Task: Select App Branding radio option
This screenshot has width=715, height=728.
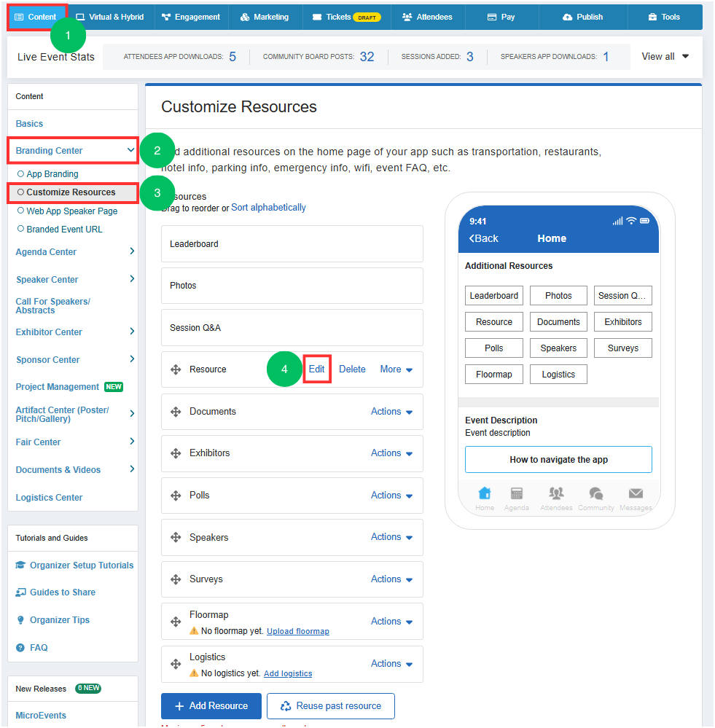Action: click(20, 173)
